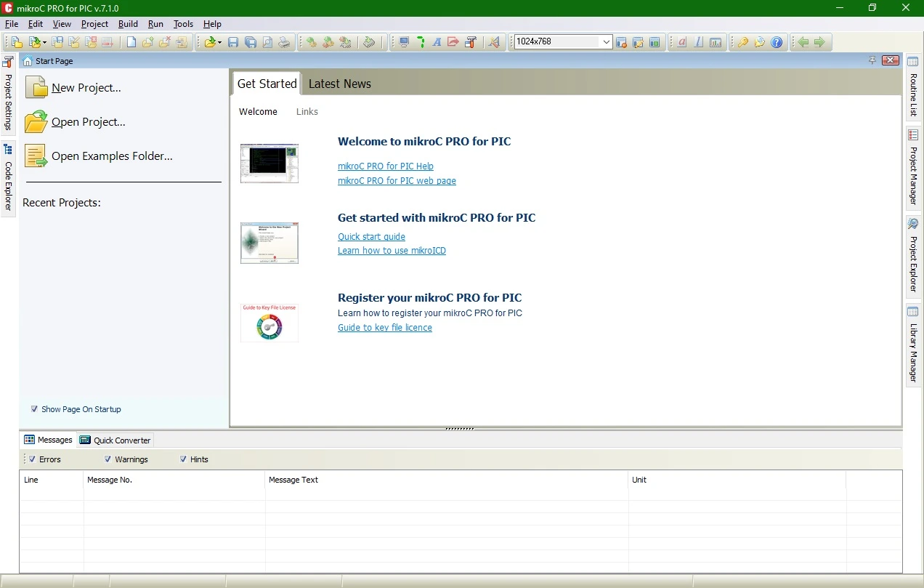The image size is (924, 588).
Task: Click the green forward arrow icon
Action: (x=819, y=42)
